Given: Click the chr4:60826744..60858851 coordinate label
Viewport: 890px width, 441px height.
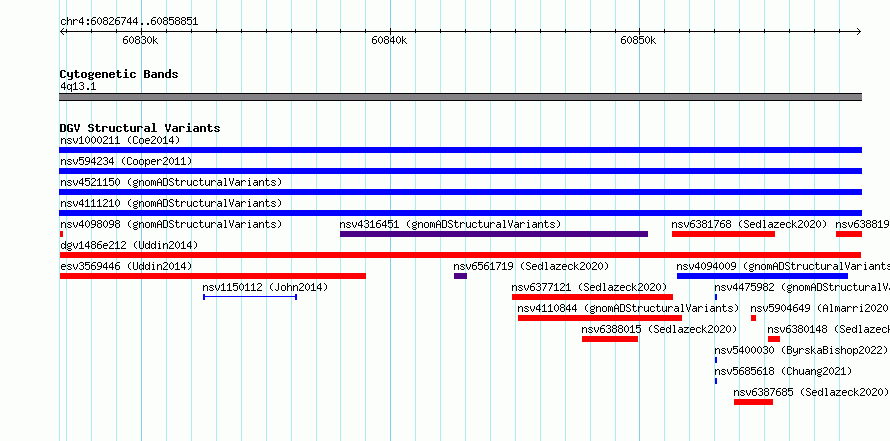Looking at the screenshot, I should tap(129, 22).
